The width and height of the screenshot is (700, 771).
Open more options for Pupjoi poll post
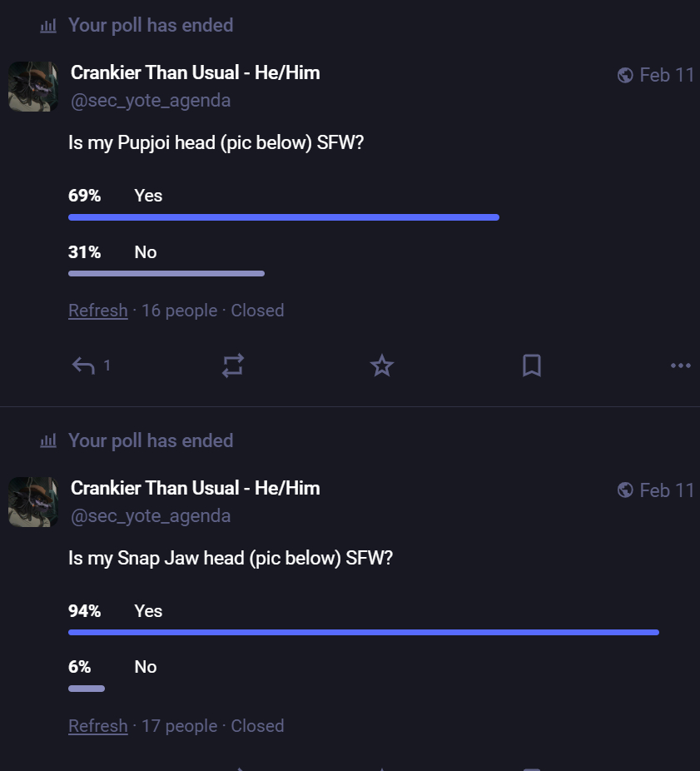pos(680,366)
